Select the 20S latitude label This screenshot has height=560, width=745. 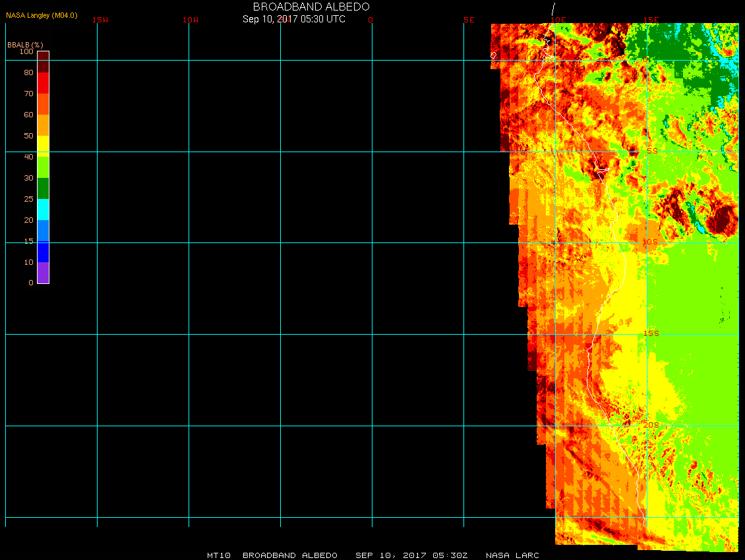[651, 425]
